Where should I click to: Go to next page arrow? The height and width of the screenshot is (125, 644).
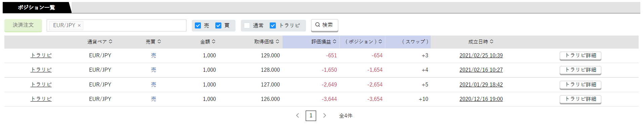click(325, 116)
